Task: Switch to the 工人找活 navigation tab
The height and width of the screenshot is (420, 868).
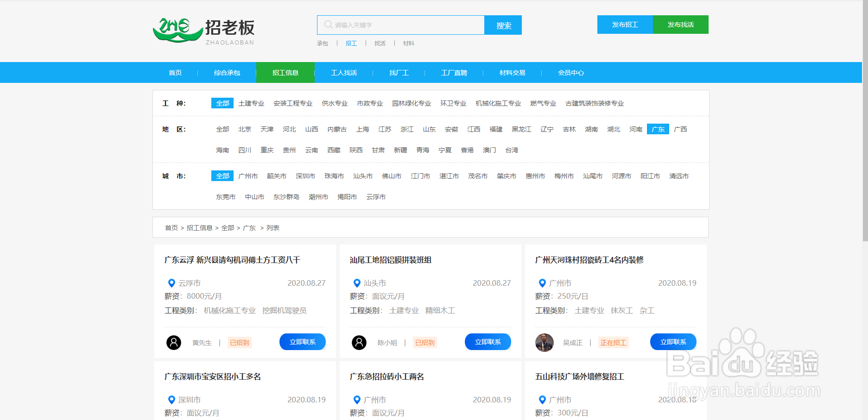Action: click(x=344, y=72)
